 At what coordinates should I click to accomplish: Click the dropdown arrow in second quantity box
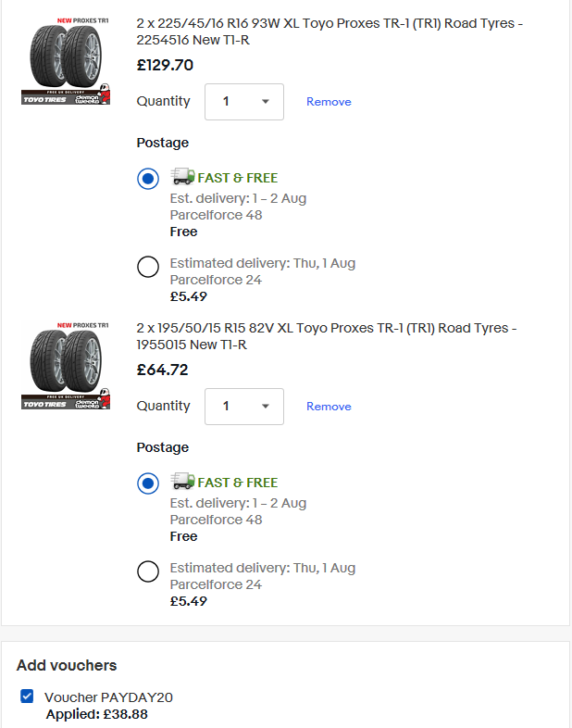(x=266, y=407)
